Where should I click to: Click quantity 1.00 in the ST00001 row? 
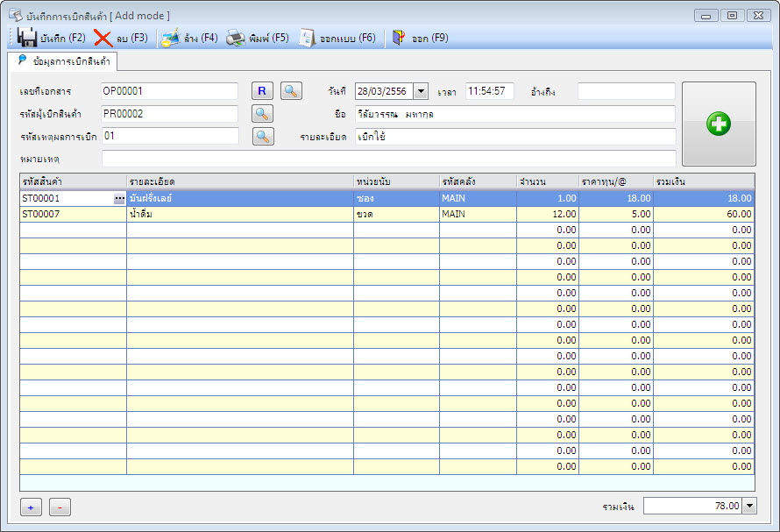pos(548,199)
